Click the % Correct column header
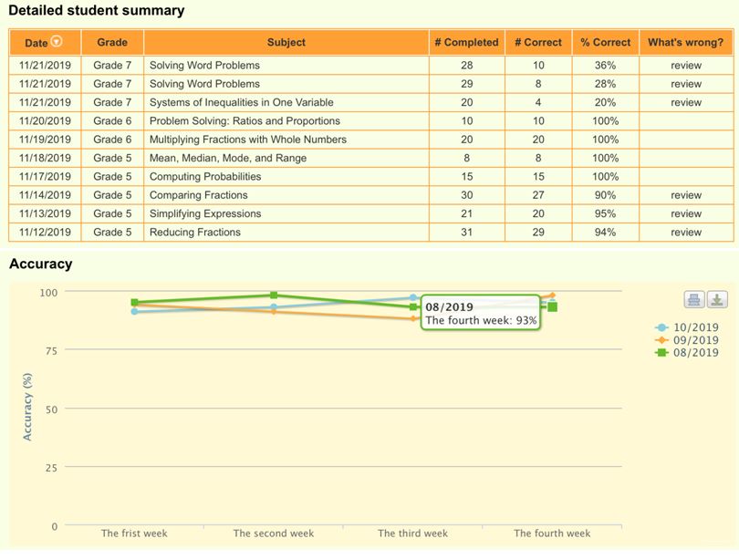 [x=605, y=42]
